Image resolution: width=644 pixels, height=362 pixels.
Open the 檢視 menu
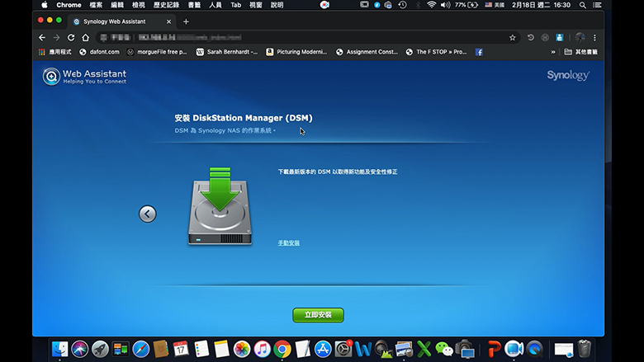click(x=139, y=5)
